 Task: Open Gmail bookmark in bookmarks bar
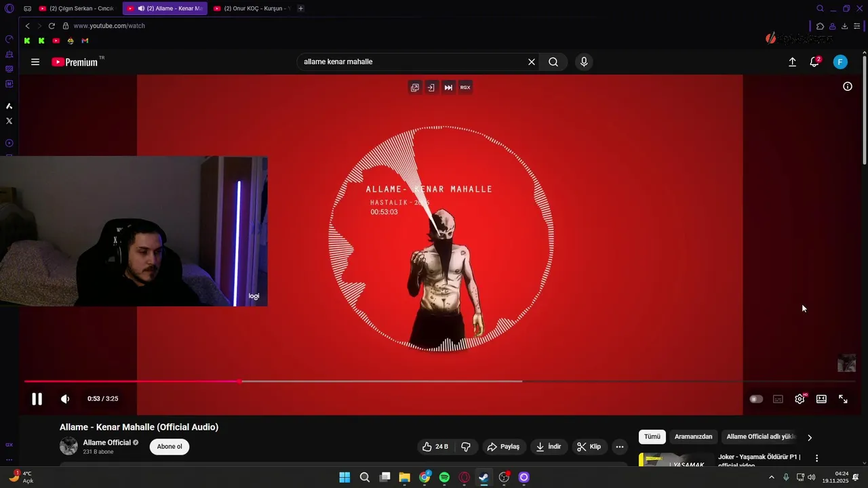85,41
